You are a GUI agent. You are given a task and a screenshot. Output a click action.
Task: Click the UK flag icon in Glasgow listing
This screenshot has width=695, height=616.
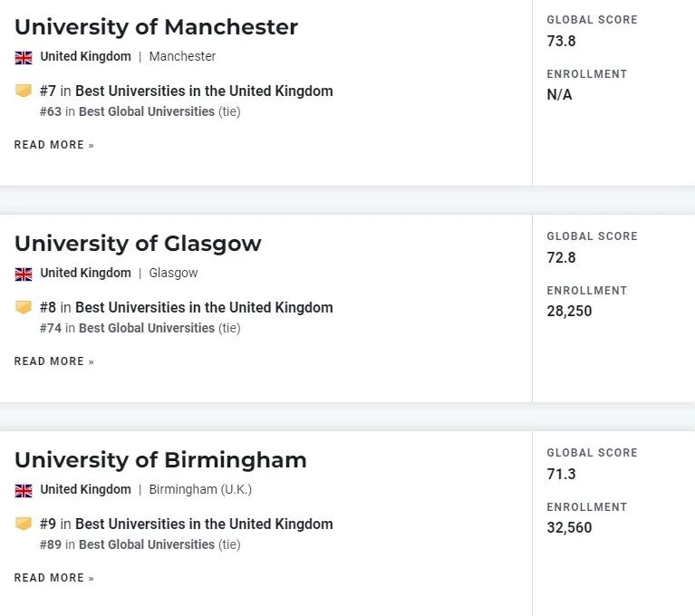click(x=24, y=274)
